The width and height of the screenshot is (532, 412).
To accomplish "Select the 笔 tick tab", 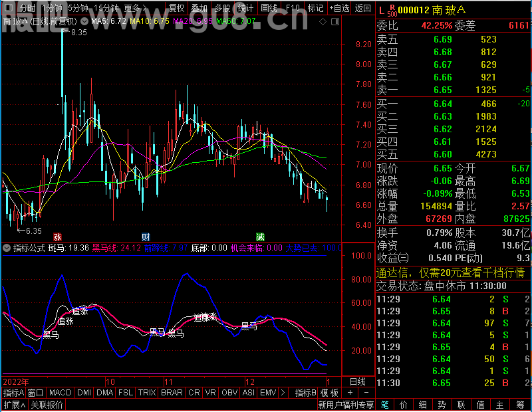I will click(x=384, y=405).
